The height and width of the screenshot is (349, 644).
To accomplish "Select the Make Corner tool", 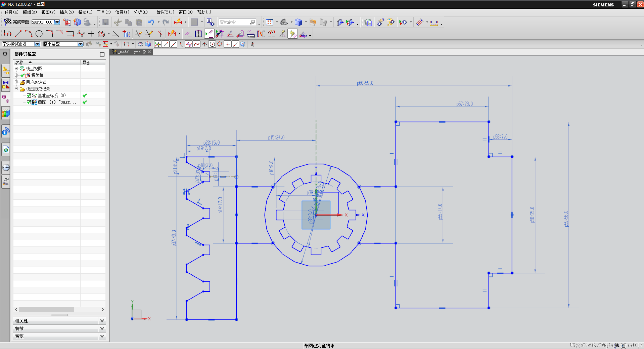I will point(159,34).
